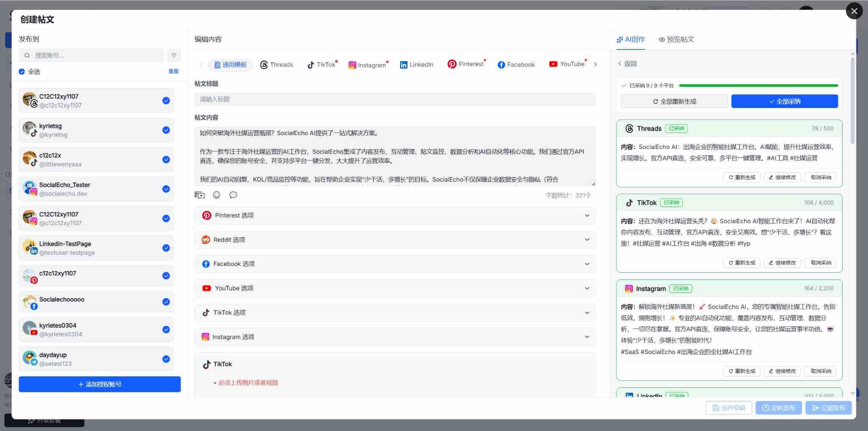Screen dimensions: 868x431
Task: Switch to the 通用模板 tab
Action: [x=231, y=65]
